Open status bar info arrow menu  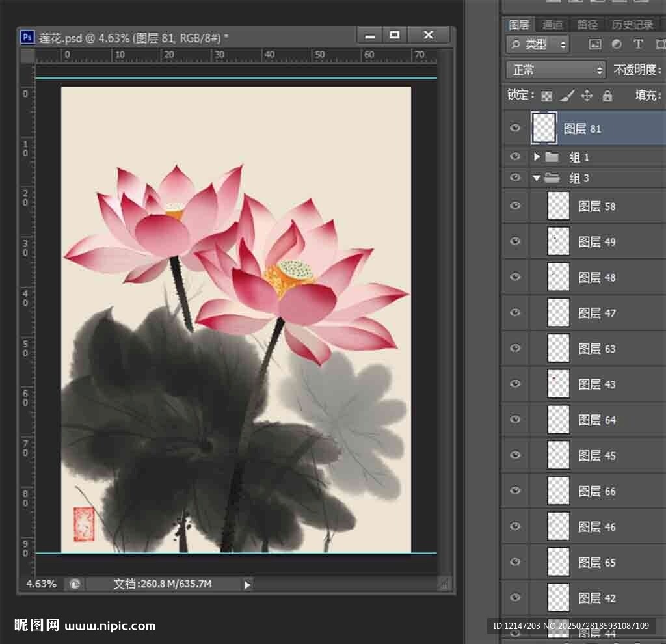pyautogui.click(x=246, y=585)
